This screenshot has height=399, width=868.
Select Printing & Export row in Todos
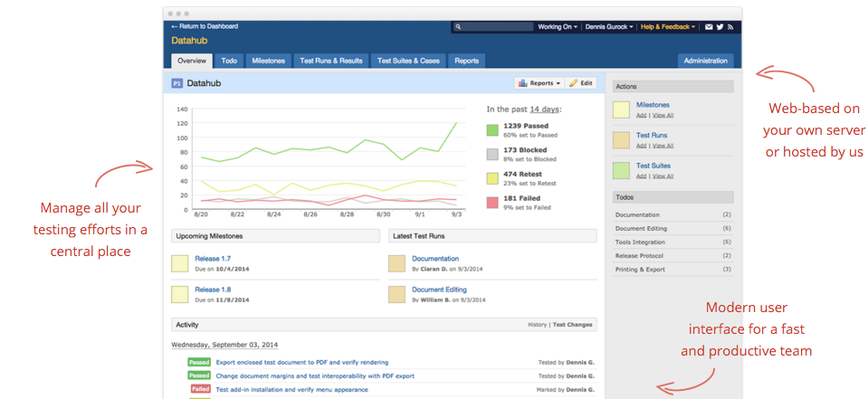pos(673,270)
